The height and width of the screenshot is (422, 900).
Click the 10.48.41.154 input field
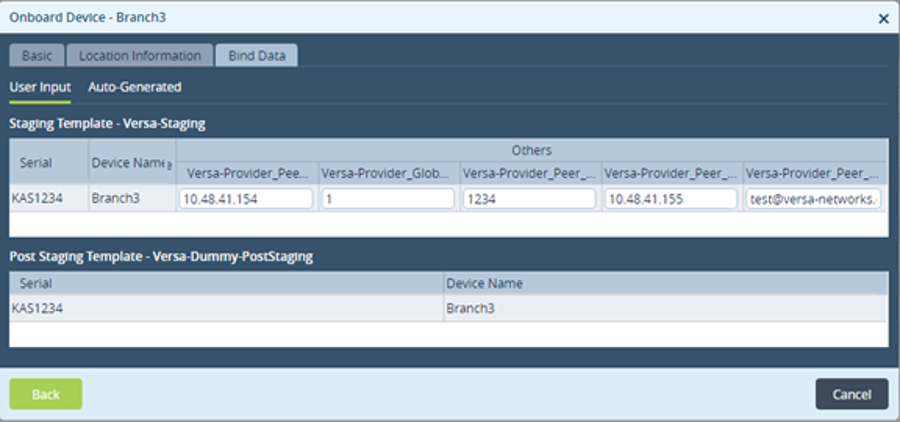246,199
